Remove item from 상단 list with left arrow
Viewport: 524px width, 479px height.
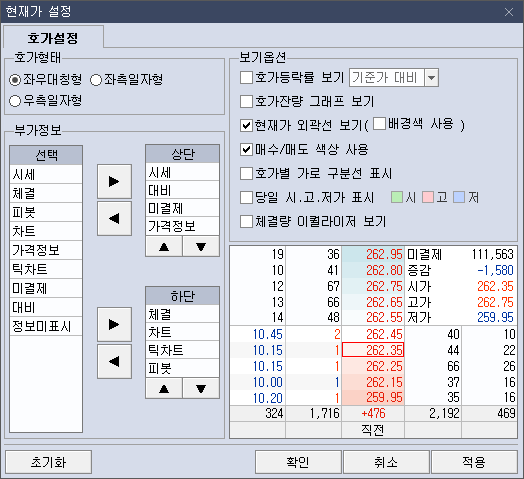(114, 219)
